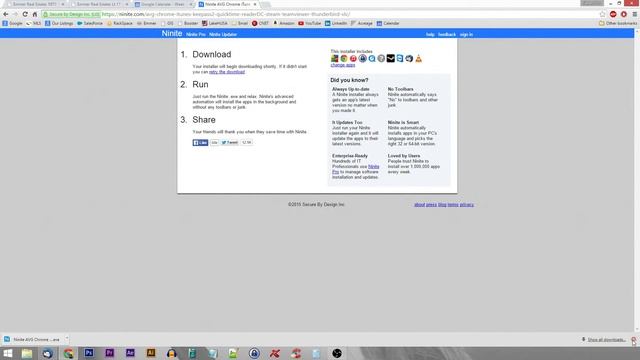Open the YouTube bookmark
Image resolution: width=640 pixels, height=360 pixels.
(309, 23)
